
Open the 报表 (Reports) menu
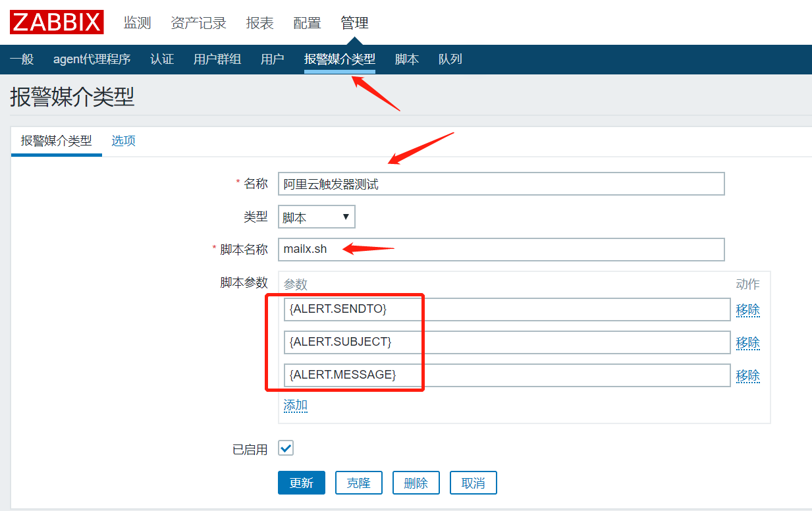pyautogui.click(x=259, y=22)
